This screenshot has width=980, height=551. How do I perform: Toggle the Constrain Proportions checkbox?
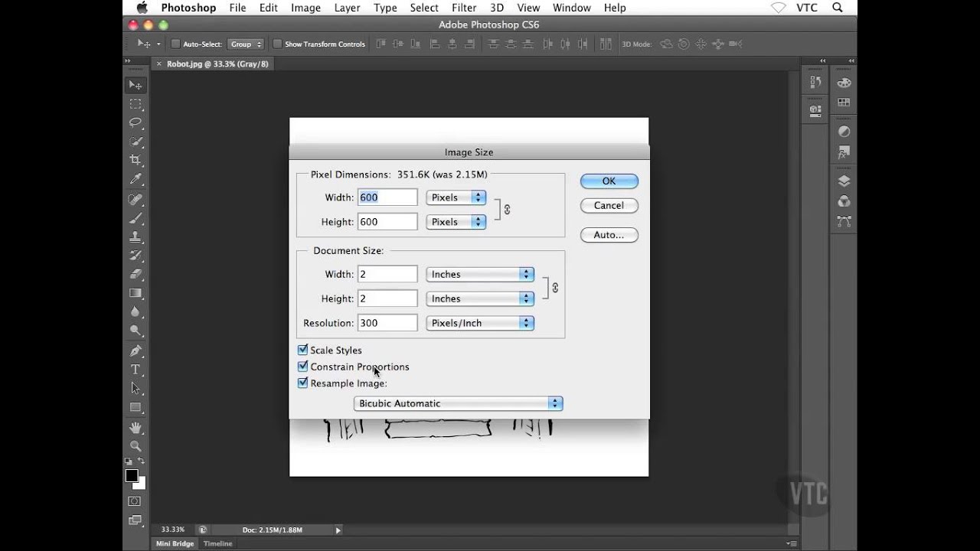pos(302,367)
